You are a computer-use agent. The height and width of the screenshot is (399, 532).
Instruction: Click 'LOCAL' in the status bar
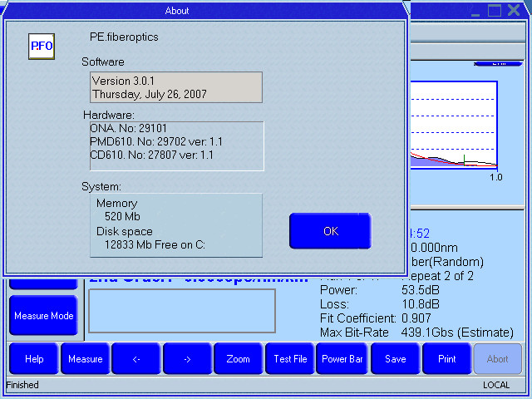[x=496, y=385]
